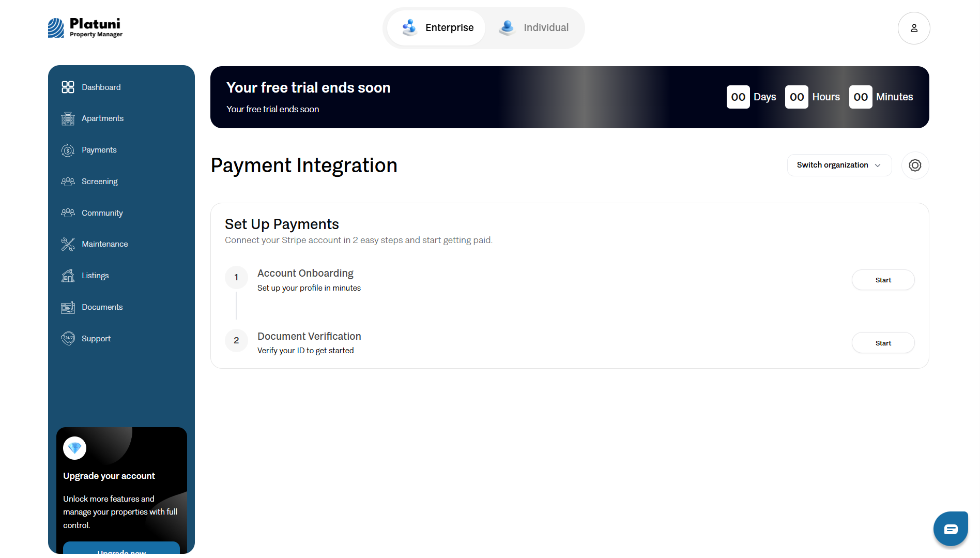Click the Individual person icon

tap(507, 27)
